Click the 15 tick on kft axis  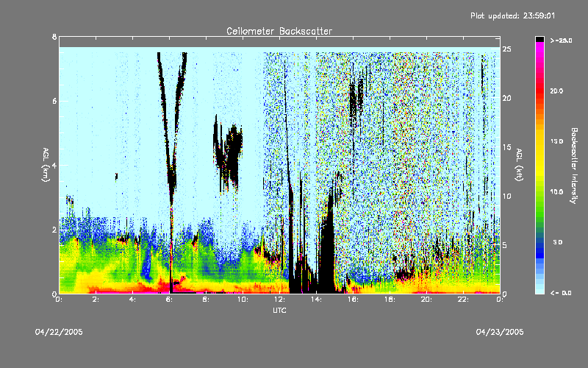(x=506, y=147)
